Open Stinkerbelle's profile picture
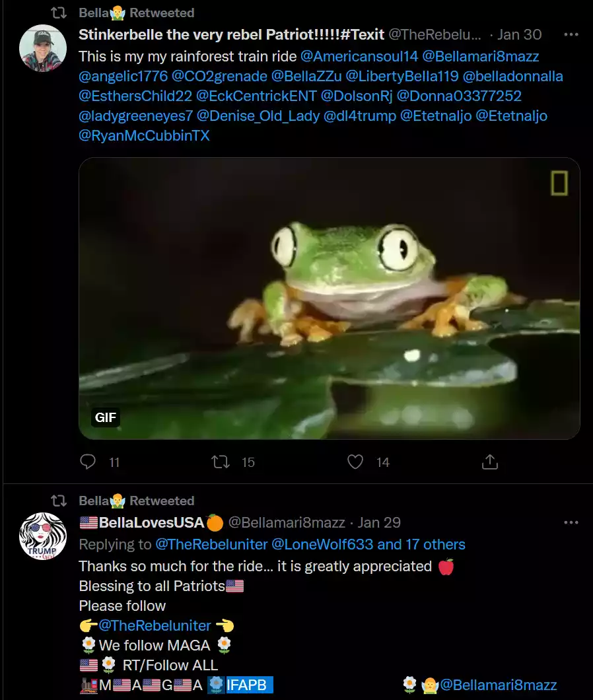593x700 pixels. click(43, 48)
